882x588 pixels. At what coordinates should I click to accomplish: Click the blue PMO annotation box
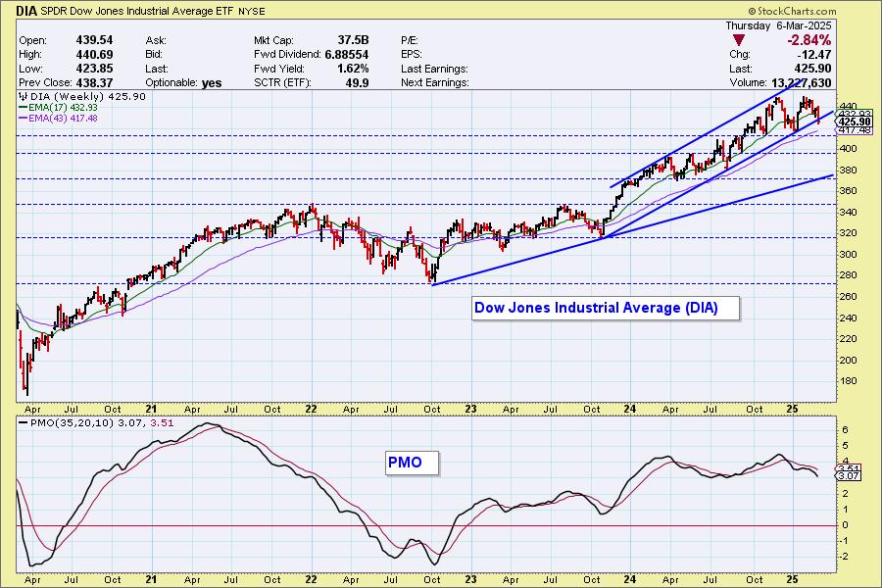(412, 463)
